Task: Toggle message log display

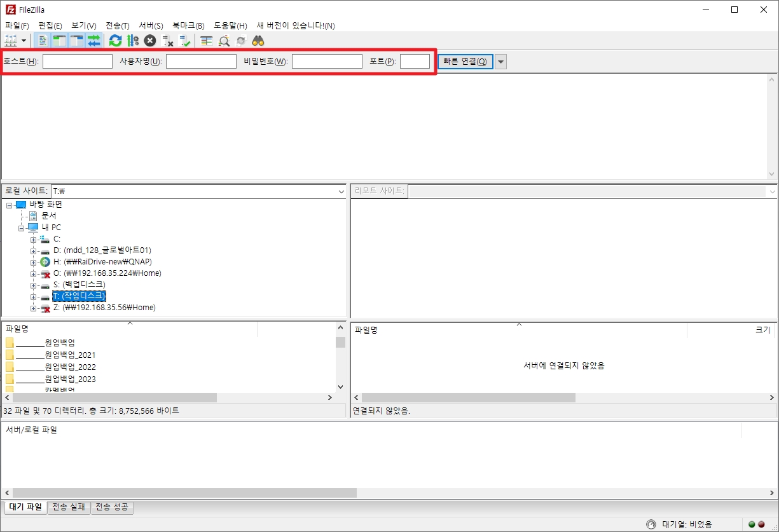Action: point(43,41)
